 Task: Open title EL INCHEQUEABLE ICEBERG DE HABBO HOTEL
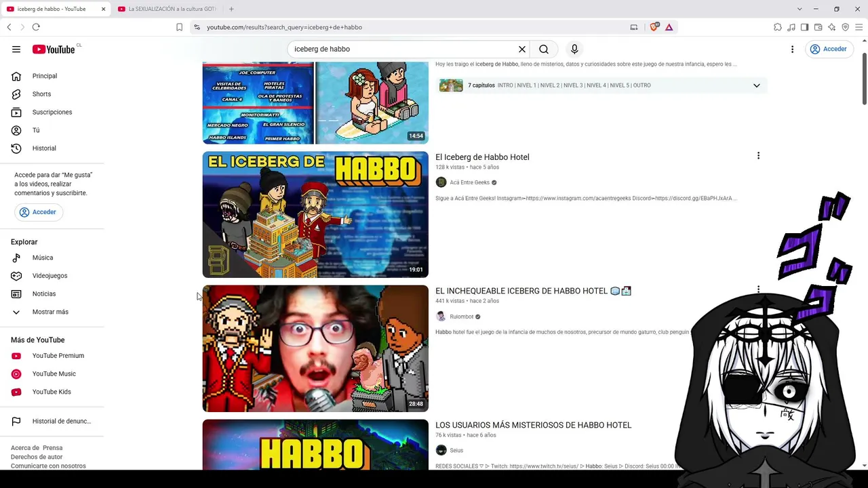click(x=533, y=291)
